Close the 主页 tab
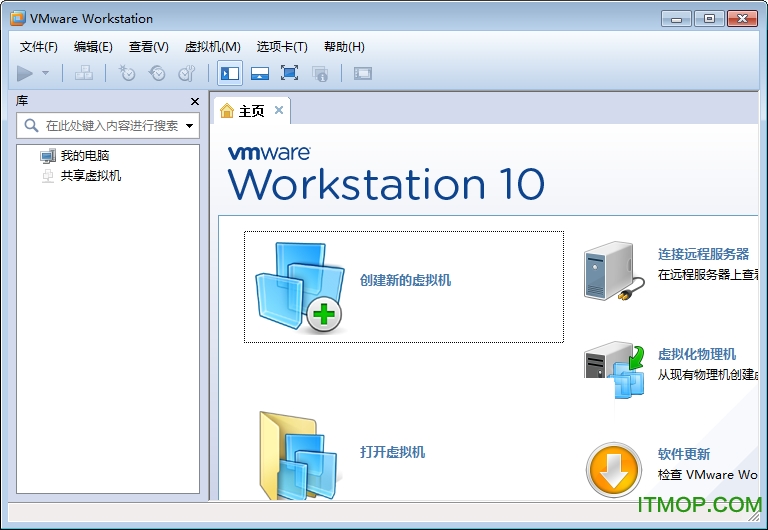This screenshot has height=530, width=768. click(x=279, y=110)
